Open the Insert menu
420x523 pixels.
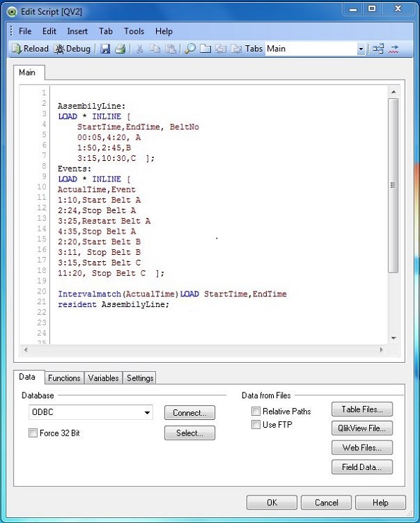pyautogui.click(x=77, y=31)
